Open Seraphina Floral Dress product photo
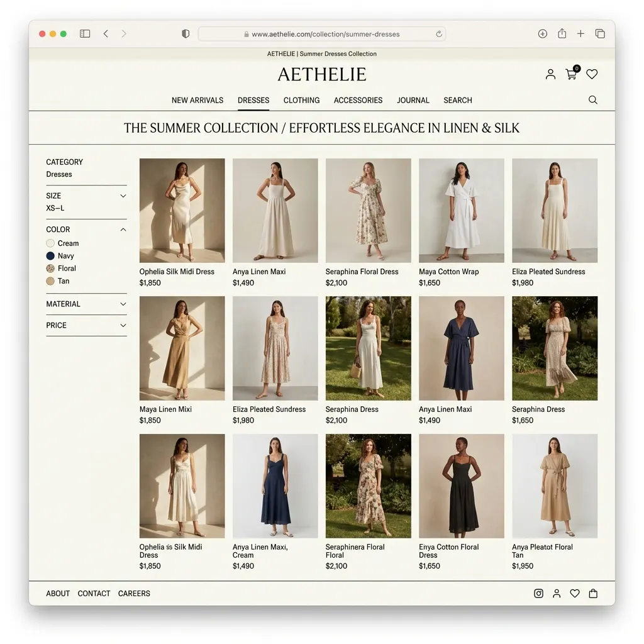644x644 pixels. coord(369,210)
